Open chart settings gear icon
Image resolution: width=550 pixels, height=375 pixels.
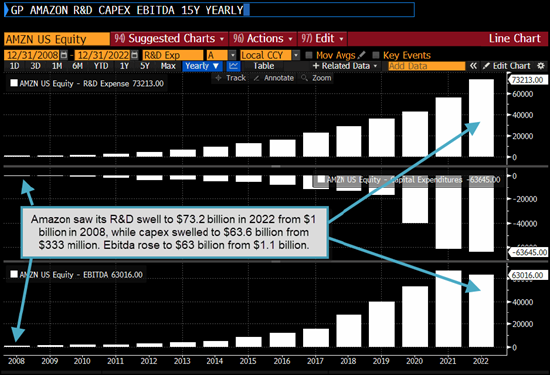point(541,66)
